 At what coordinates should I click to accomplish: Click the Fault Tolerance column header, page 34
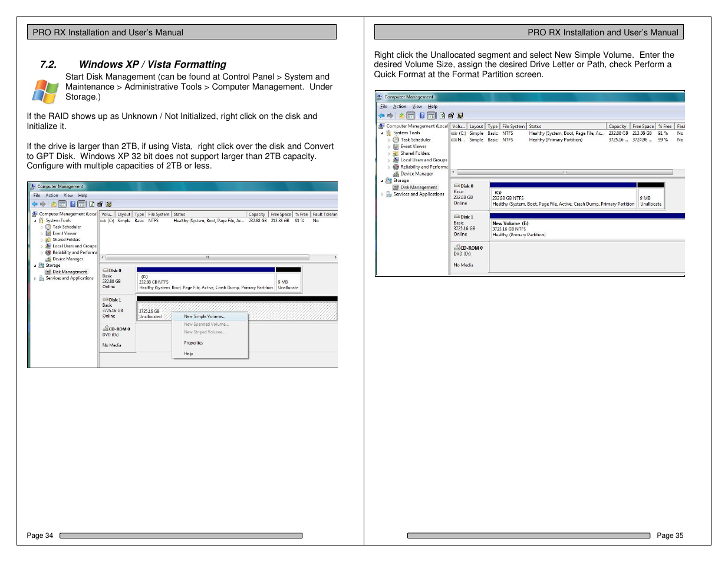point(325,214)
